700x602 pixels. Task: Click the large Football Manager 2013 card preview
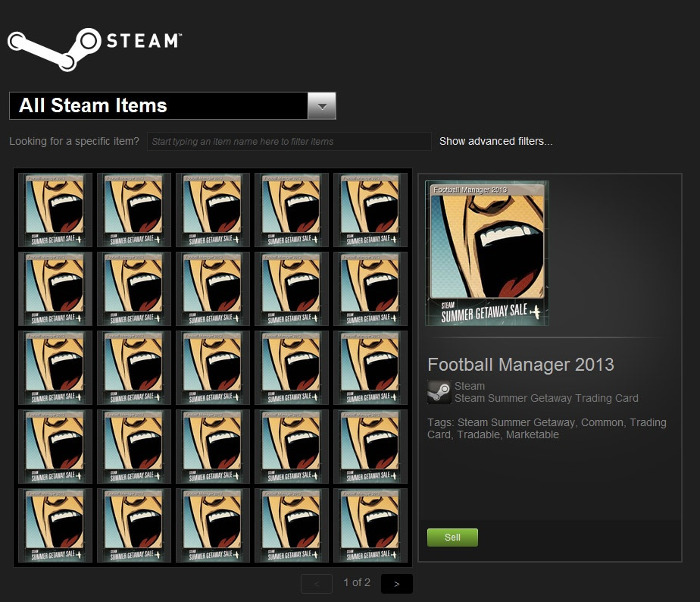point(487,253)
